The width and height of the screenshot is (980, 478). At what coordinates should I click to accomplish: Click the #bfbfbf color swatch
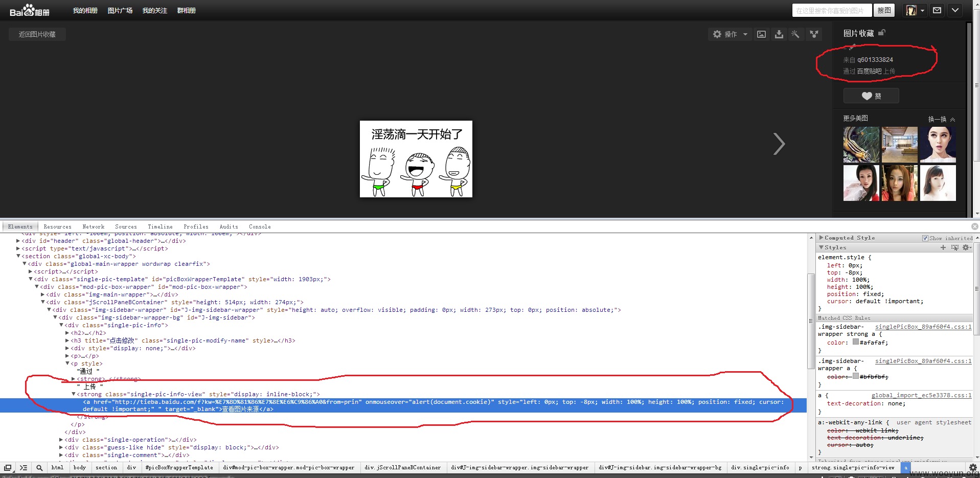coord(855,376)
